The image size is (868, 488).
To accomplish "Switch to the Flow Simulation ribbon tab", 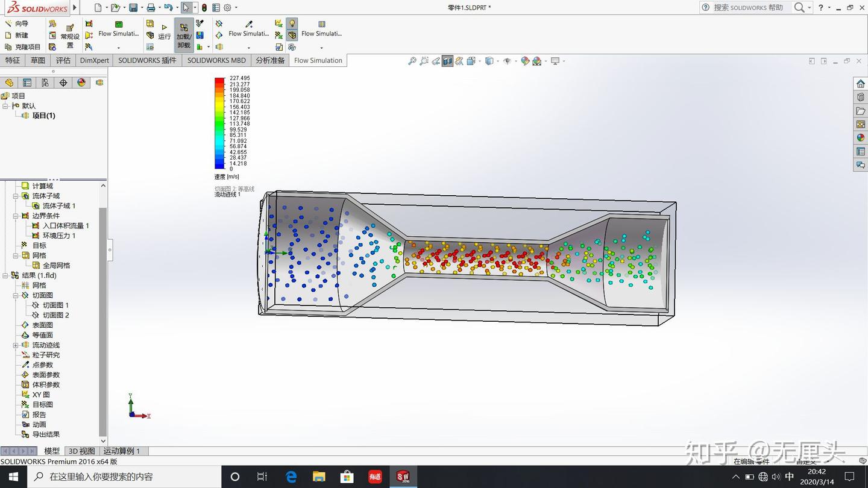I will coord(318,60).
